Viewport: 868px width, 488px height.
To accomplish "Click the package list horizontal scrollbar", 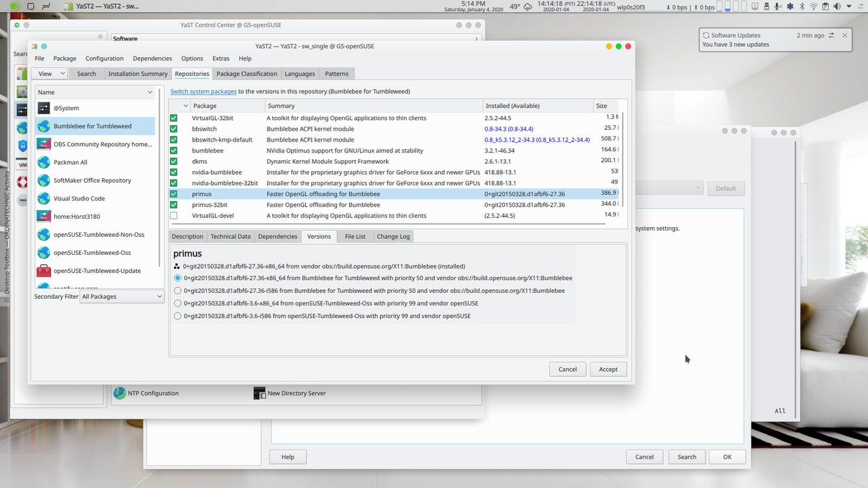I will (388, 224).
